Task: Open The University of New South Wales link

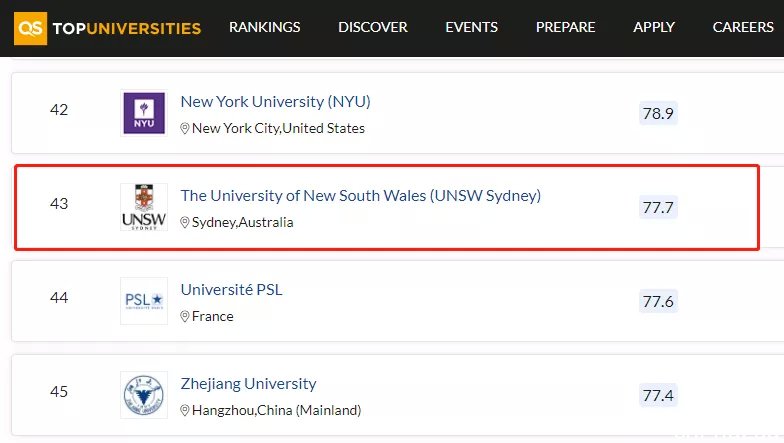Action: click(360, 196)
